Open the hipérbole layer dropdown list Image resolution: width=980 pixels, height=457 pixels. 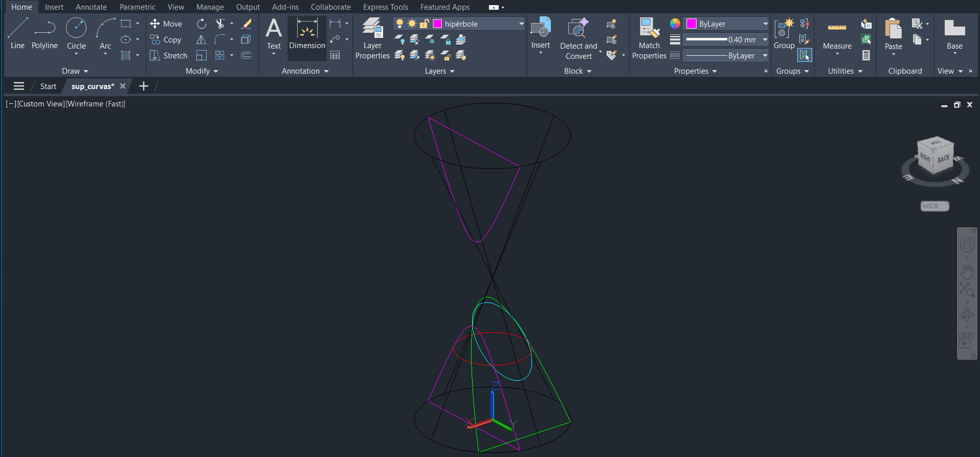point(521,24)
